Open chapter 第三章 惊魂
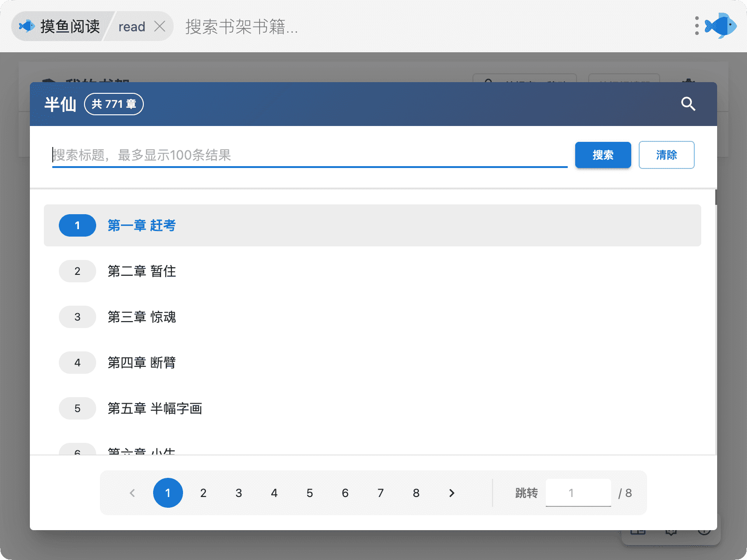747x560 pixels. coord(141,317)
